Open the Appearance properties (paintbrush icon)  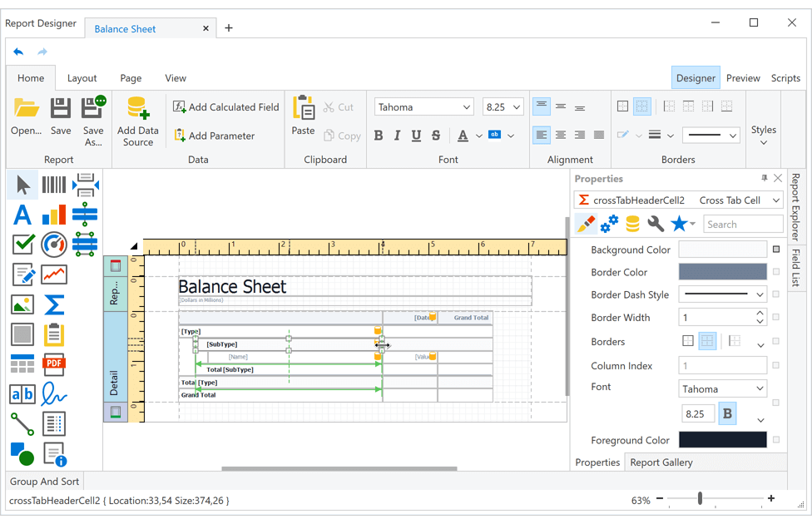coord(585,224)
